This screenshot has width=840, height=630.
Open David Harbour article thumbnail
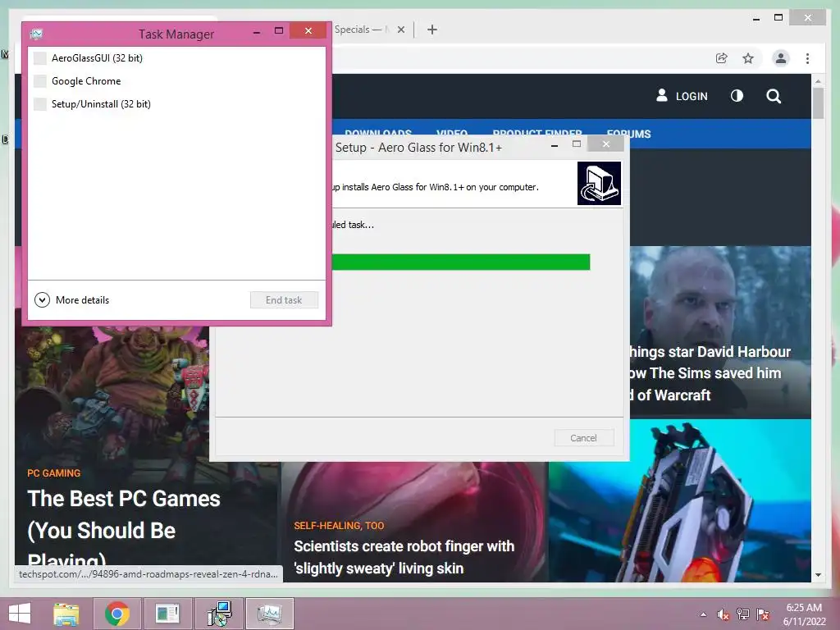720,332
